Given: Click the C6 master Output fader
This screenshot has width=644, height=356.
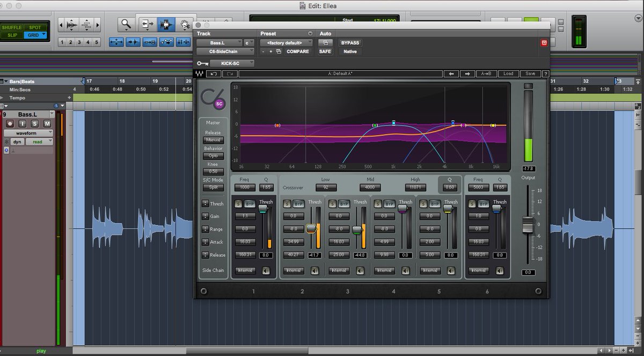Looking at the screenshot, I should pos(528,225).
